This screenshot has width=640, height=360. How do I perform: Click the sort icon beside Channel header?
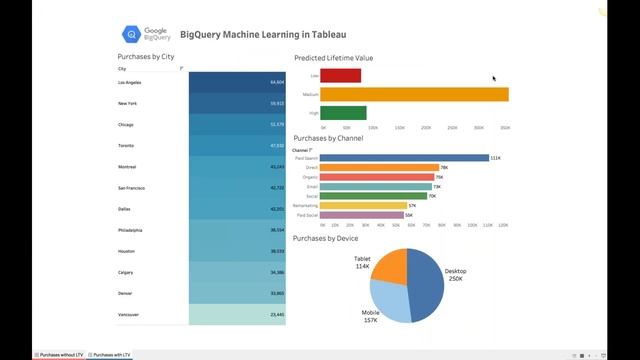tap(311, 150)
